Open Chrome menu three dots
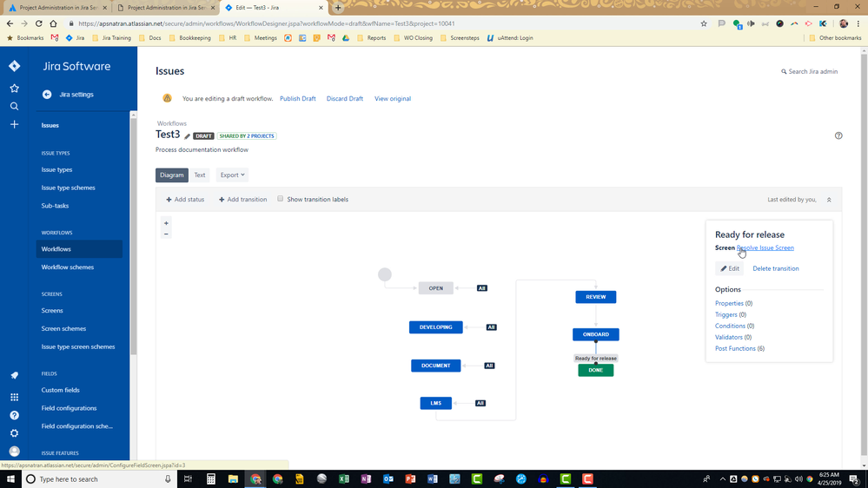 (x=858, y=23)
